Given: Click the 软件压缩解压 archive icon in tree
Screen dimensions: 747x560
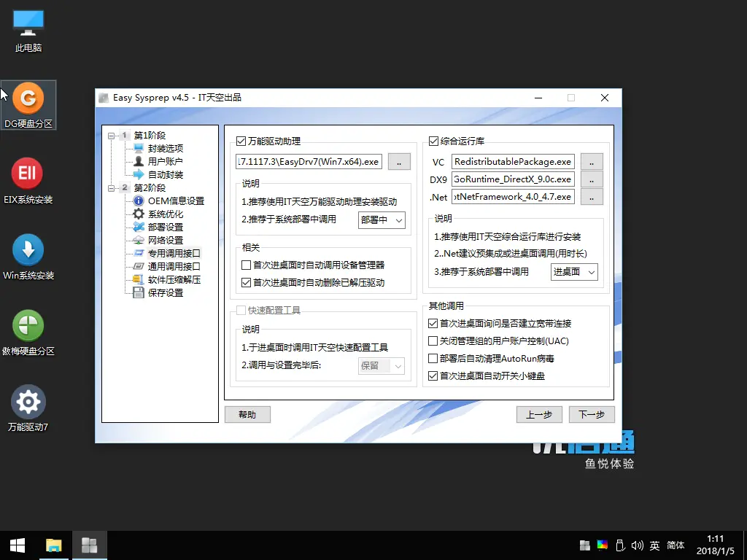Looking at the screenshot, I should [138, 279].
